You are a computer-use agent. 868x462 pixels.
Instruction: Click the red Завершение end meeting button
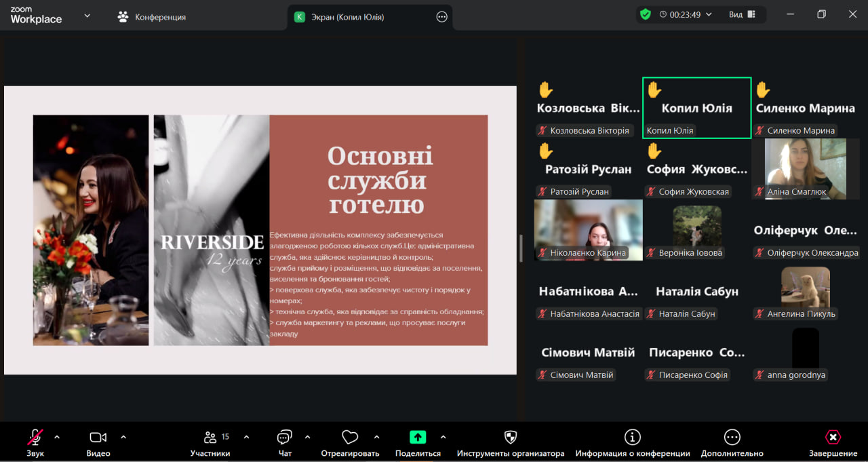[x=833, y=438]
